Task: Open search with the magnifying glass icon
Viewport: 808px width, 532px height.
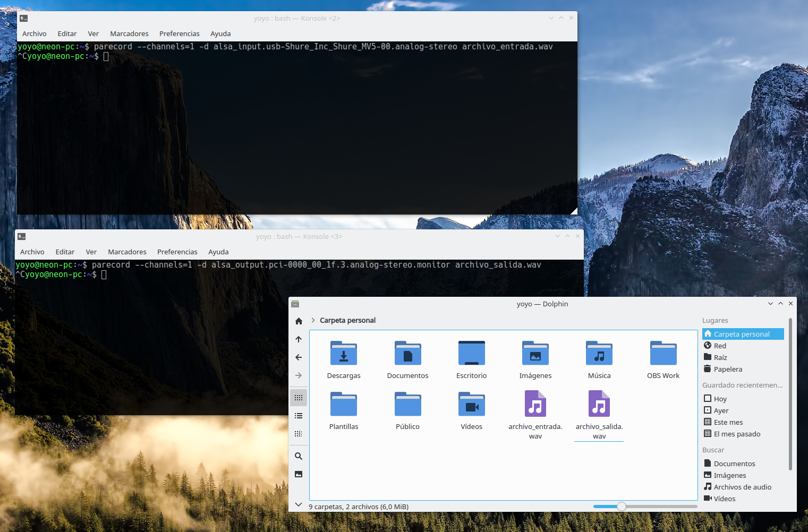Action: 299,456
